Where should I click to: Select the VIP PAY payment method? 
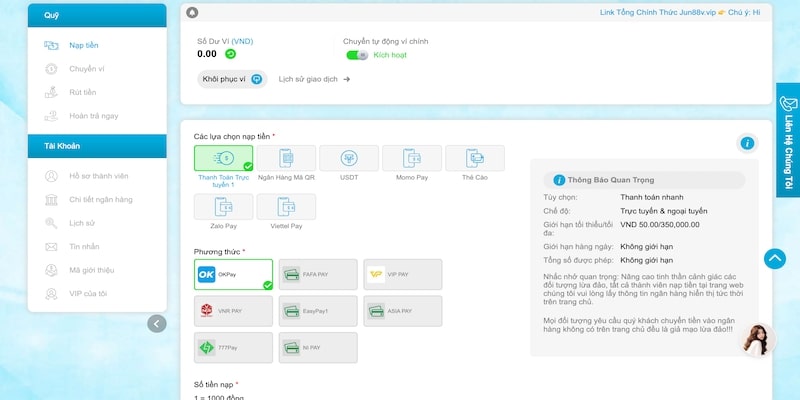point(402,274)
